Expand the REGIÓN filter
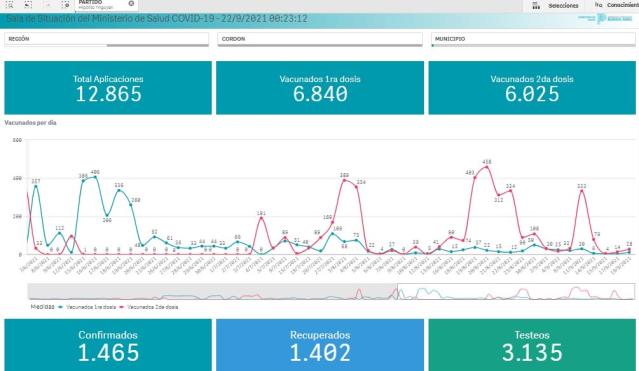This screenshot has width=639, height=371. pyautogui.click(x=106, y=39)
